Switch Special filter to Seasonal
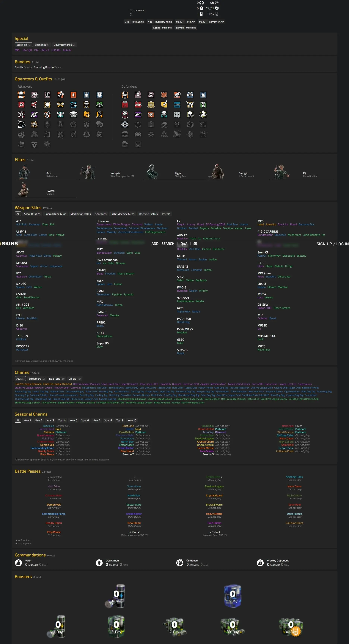The width and height of the screenshot is (349, 644). pos(42,45)
